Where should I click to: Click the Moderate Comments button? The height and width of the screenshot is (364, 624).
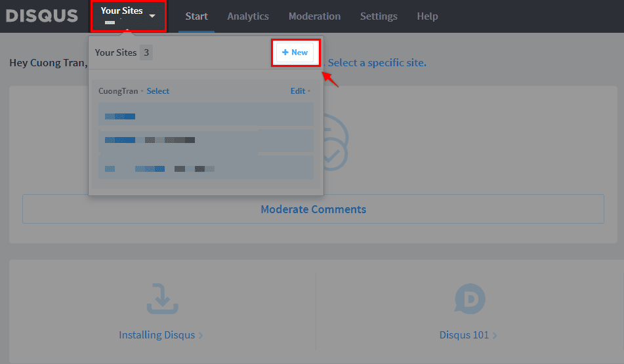(x=313, y=209)
